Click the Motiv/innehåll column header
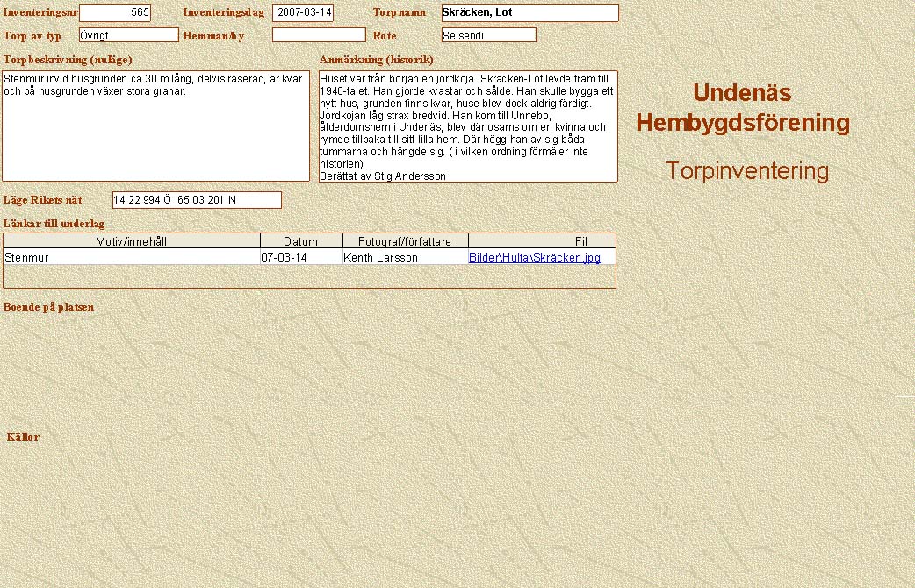This screenshot has width=915, height=588. click(x=132, y=241)
